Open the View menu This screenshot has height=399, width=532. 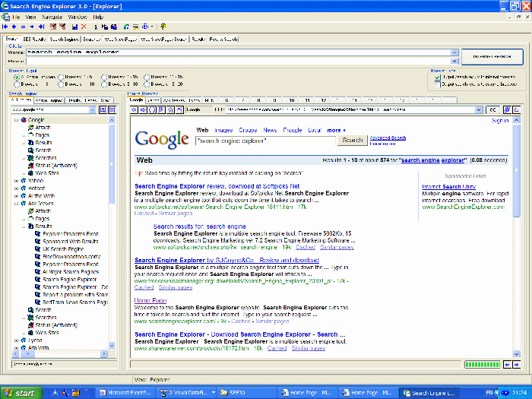30,17
